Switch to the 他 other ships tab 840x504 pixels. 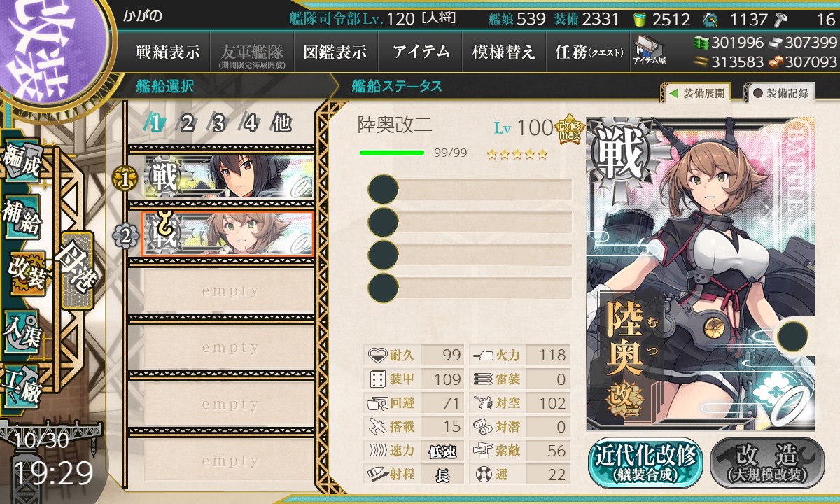point(281,123)
